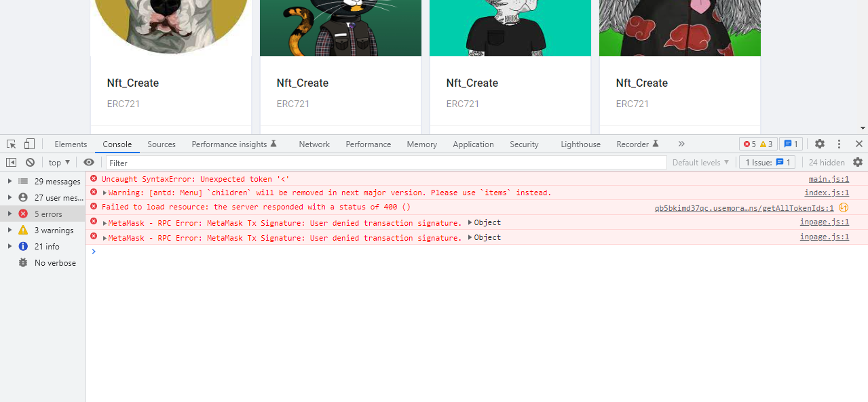Viewport: 868px width, 402px height.
Task: Open the index.js:1 source link
Action: coord(827,193)
